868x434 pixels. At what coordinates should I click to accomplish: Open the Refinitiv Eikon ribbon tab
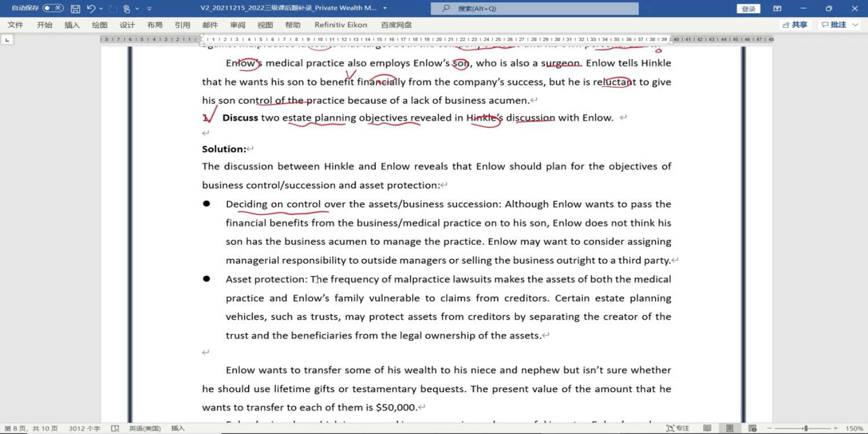(340, 25)
